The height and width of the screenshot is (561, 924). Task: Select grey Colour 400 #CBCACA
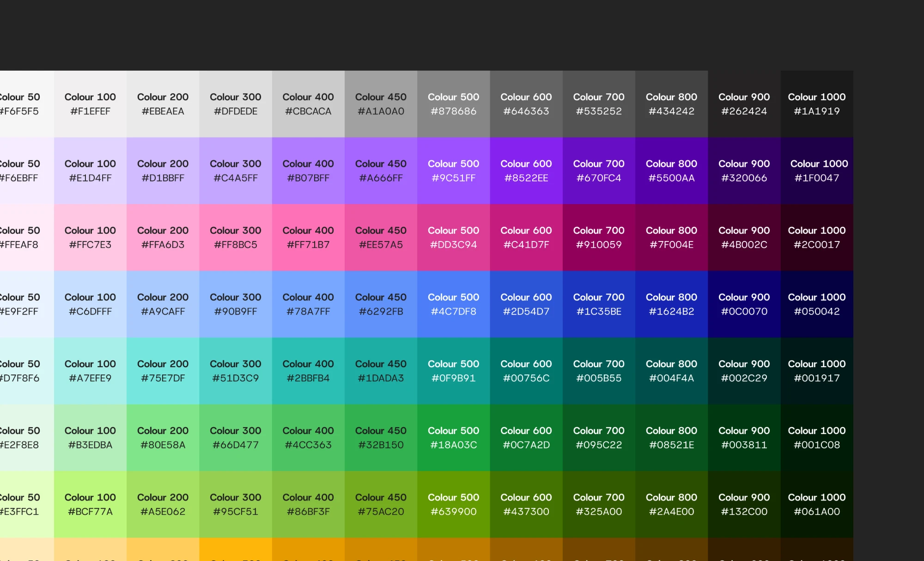(x=308, y=104)
